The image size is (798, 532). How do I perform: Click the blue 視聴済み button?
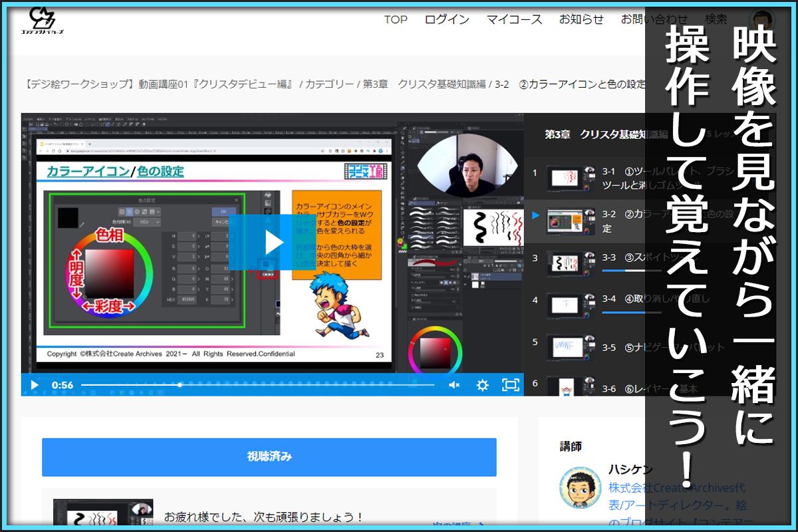[x=269, y=457]
